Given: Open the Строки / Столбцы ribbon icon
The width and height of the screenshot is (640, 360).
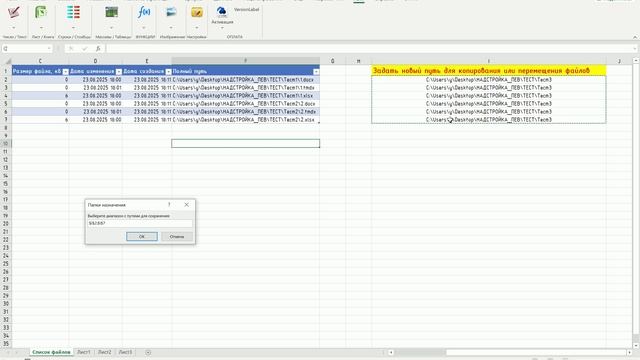Looking at the screenshot, I should point(73,13).
